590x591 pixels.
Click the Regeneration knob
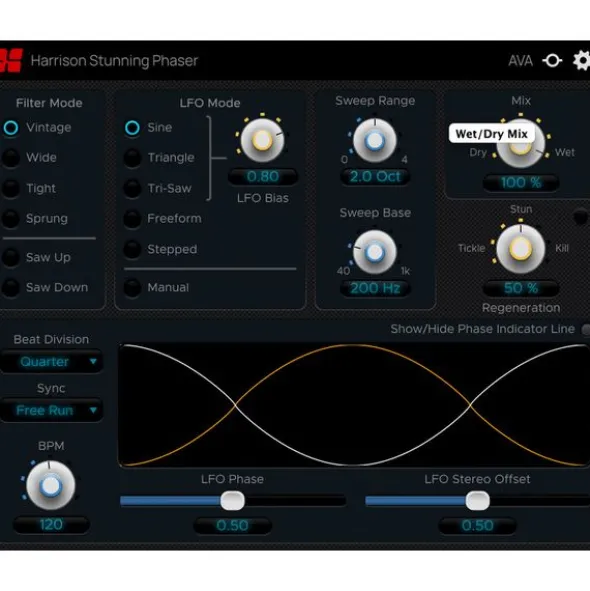point(521,249)
